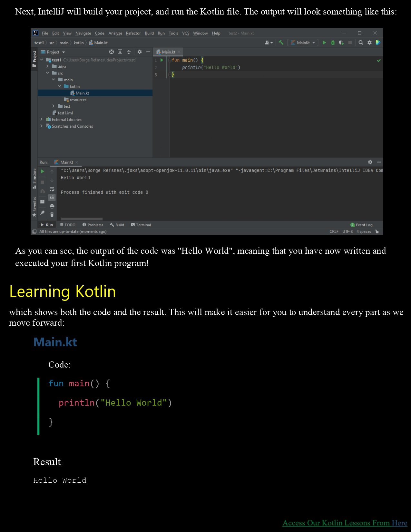
Task: Switch to the Terminal tool window tab
Action: [141, 225]
